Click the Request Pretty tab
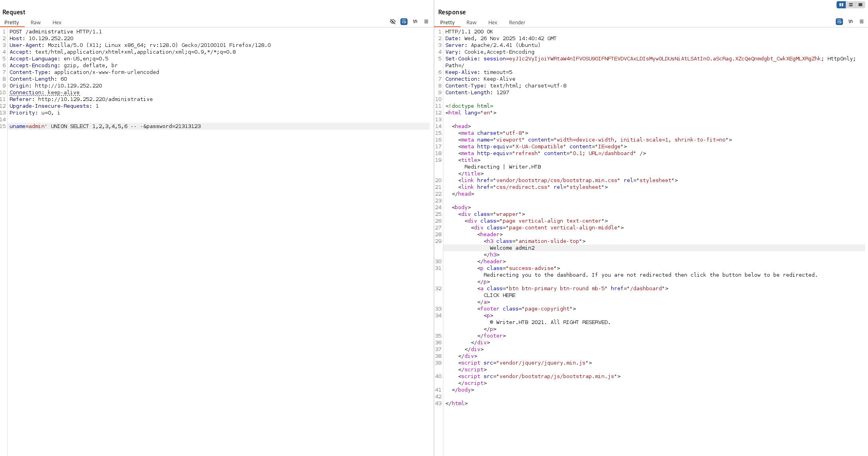 coord(12,23)
